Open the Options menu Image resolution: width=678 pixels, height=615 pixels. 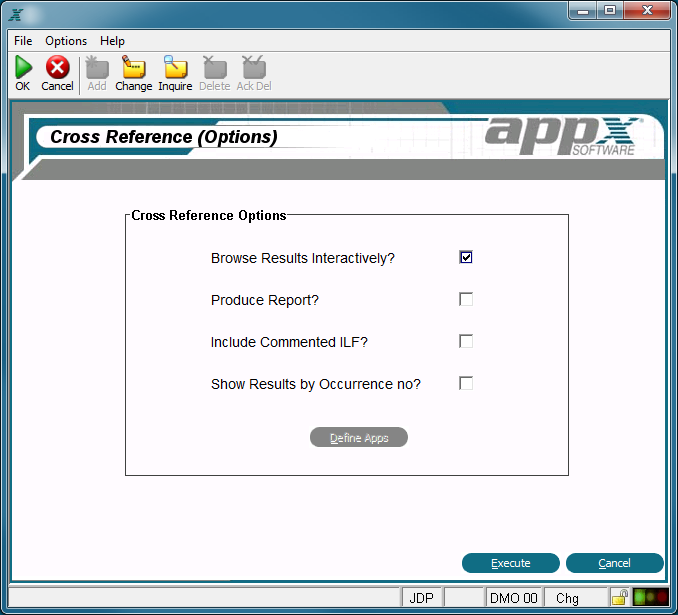pyautogui.click(x=66, y=41)
